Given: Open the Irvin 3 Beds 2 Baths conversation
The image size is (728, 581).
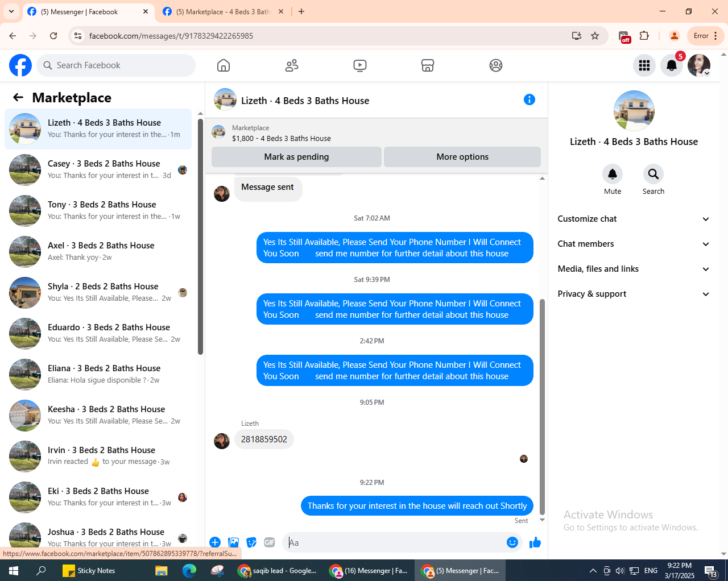Looking at the screenshot, I should (x=98, y=457).
